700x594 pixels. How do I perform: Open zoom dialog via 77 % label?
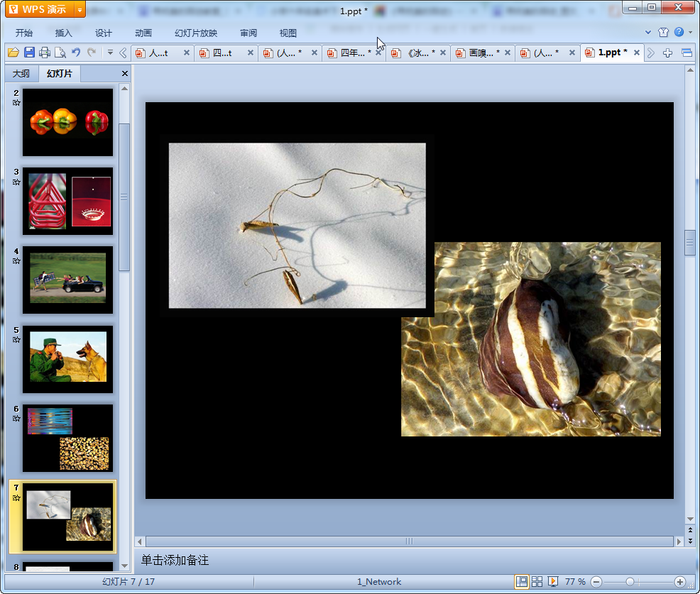tap(575, 581)
